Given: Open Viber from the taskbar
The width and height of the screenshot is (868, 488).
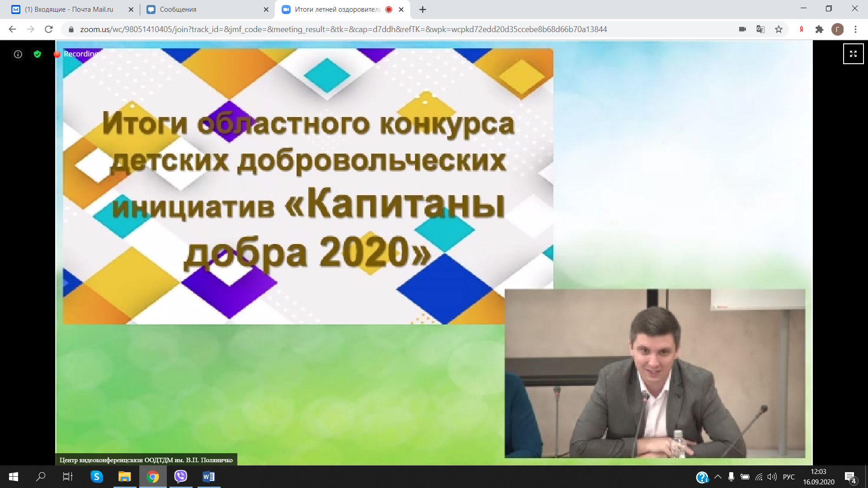Looking at the screenshot, I should 181,477.
